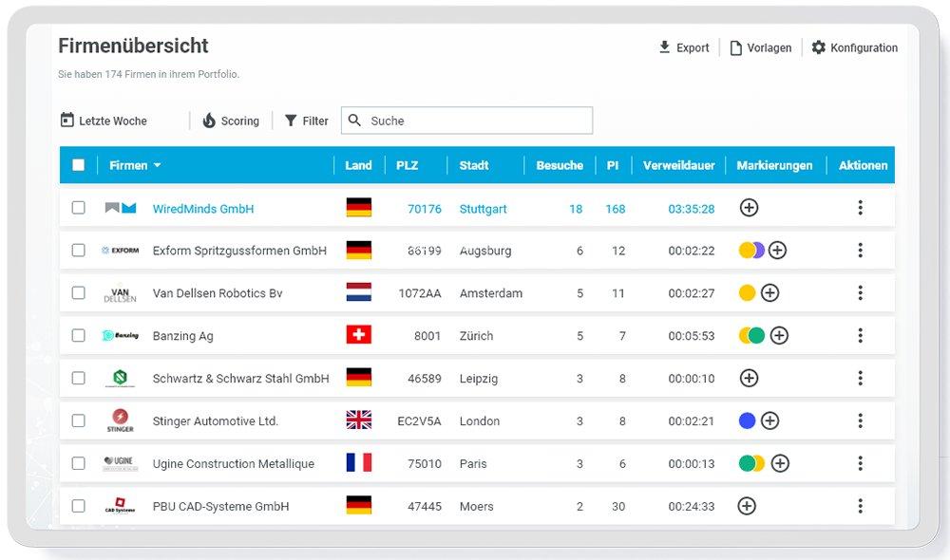Open actions menu for Ugine Construction Metallique
The image size is (950, 560).
(x=861, y=463)
